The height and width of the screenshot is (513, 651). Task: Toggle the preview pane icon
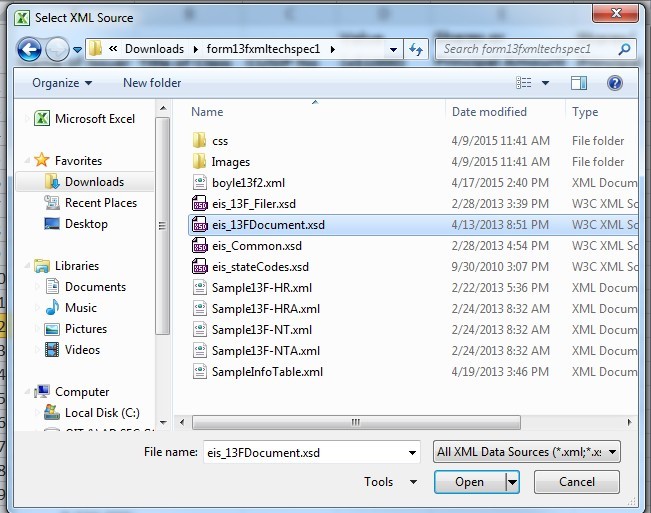pyautogui.click(x=579, y=83)
